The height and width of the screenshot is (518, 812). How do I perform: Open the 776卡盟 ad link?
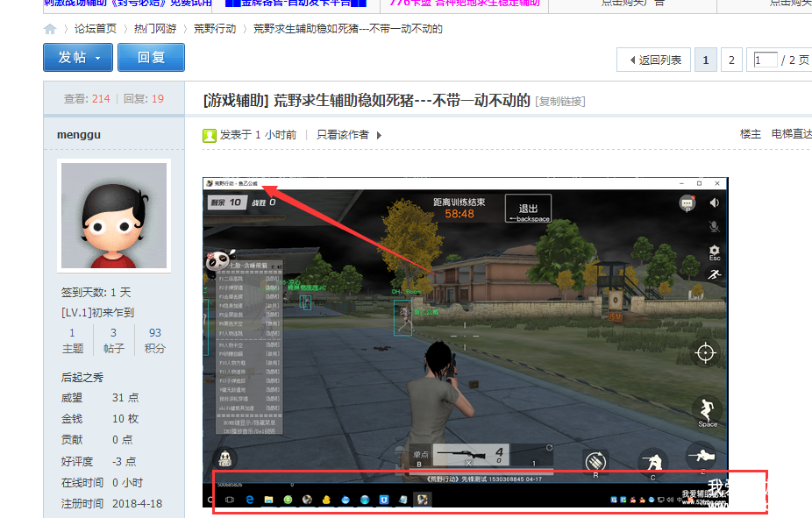pos(465,4)
